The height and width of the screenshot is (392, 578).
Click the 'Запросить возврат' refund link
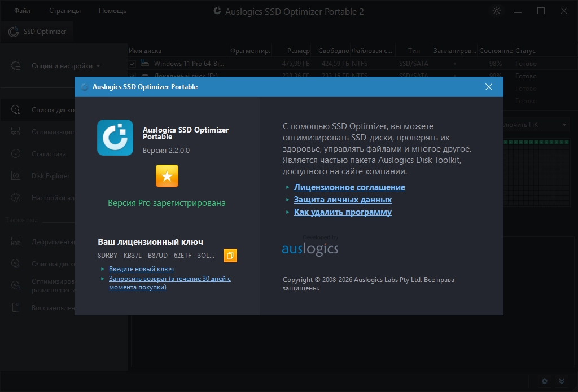tap(169, 283)
